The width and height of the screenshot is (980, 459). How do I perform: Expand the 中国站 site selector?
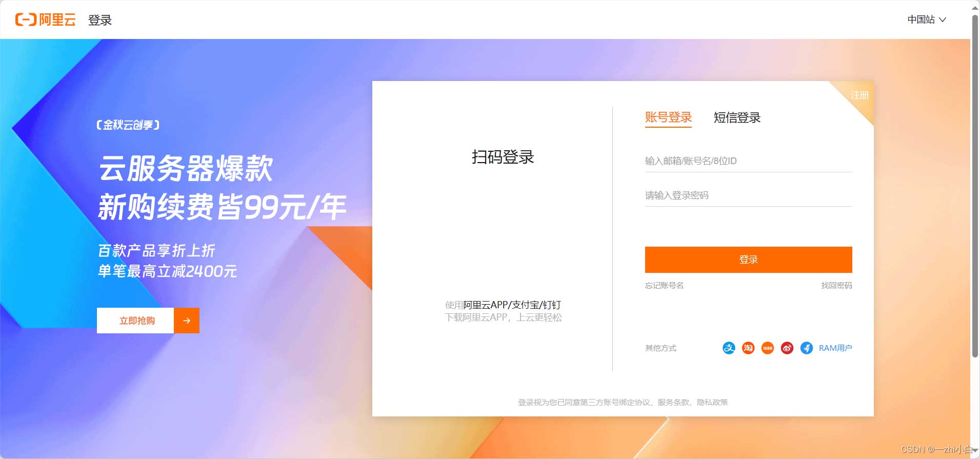pos(926,19)
